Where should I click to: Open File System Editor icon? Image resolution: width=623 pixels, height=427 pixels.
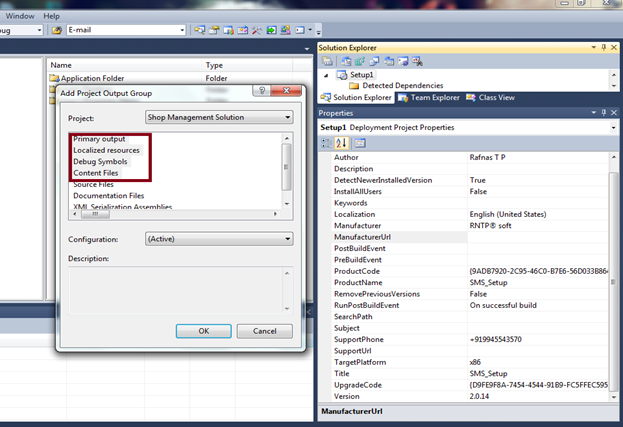click(346, 61)
